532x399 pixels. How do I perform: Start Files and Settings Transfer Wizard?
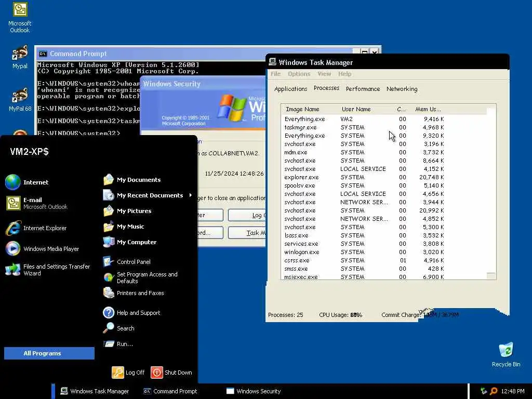pyautogui.click(x=48, y=270)
